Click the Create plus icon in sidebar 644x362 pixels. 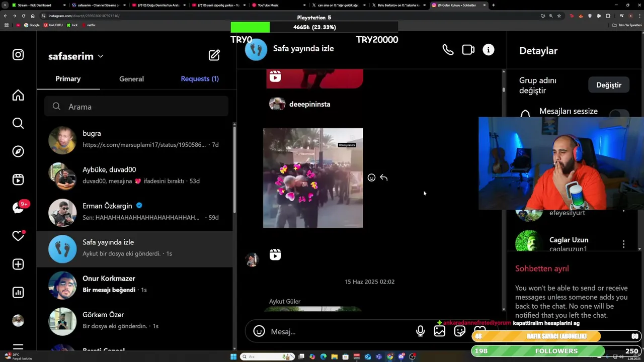tap(18, 264)
